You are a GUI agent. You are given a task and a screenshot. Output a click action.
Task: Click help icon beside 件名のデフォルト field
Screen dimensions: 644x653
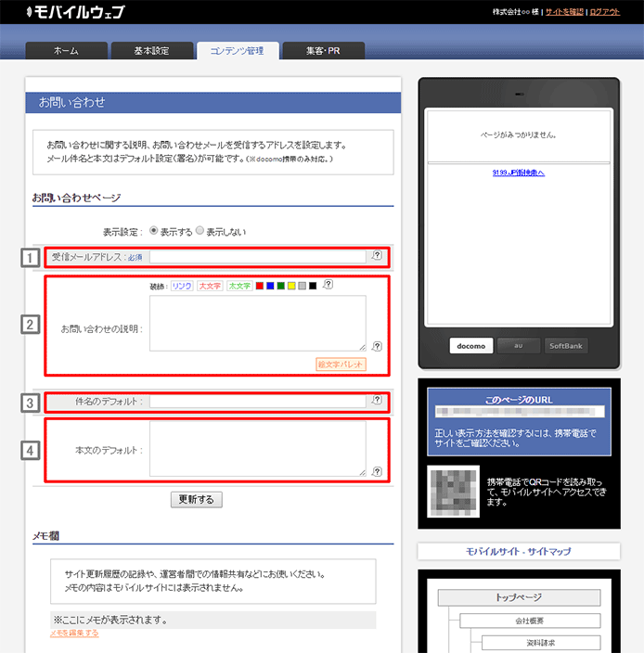point(377,401)
